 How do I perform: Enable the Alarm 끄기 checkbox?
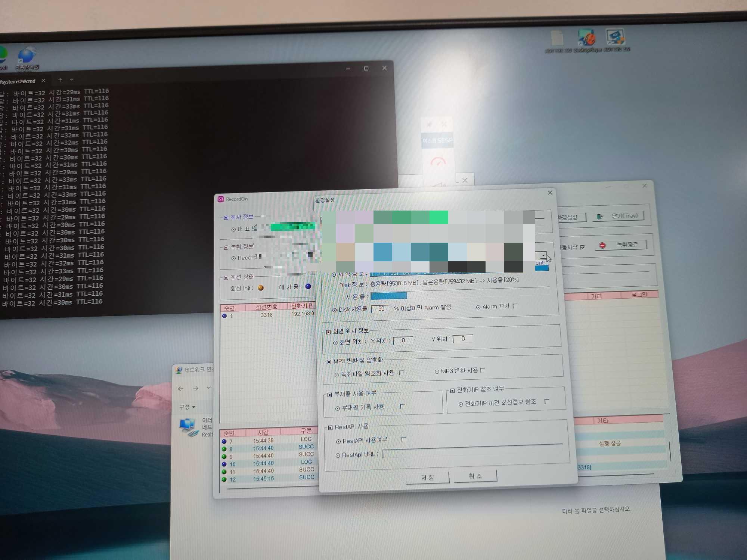pos(515,306)
